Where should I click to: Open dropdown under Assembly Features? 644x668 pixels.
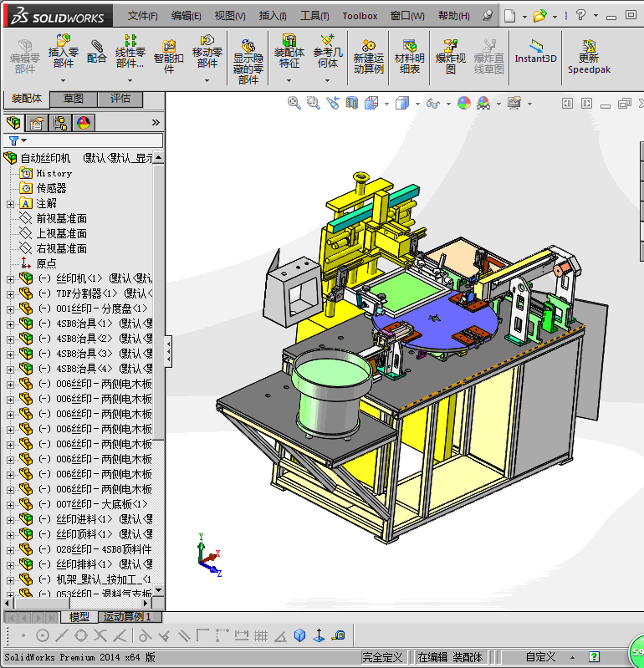coord(289,80)
